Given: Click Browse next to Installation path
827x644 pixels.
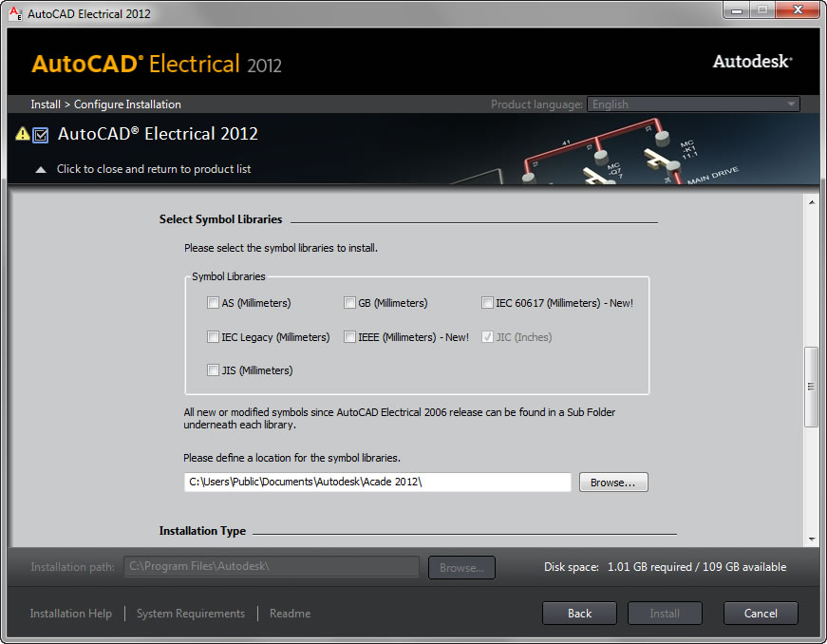Looking at the screenshot, I should point(461,567).
